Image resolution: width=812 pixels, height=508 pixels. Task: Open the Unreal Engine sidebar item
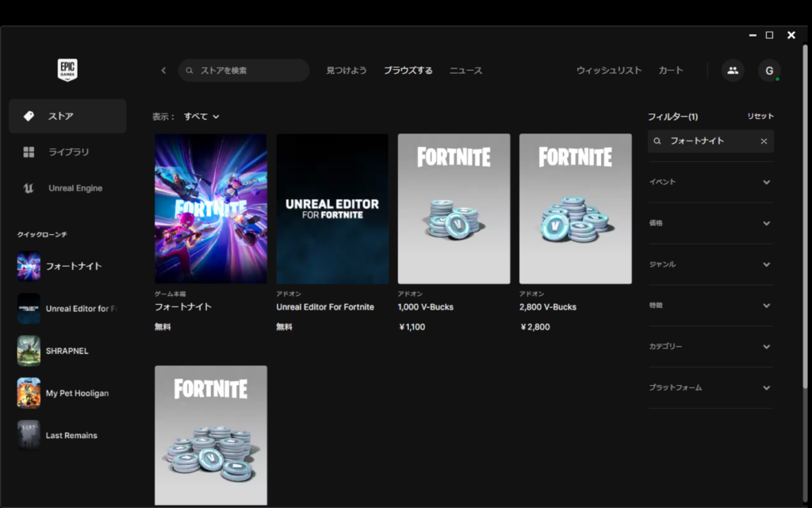point(67,188)
